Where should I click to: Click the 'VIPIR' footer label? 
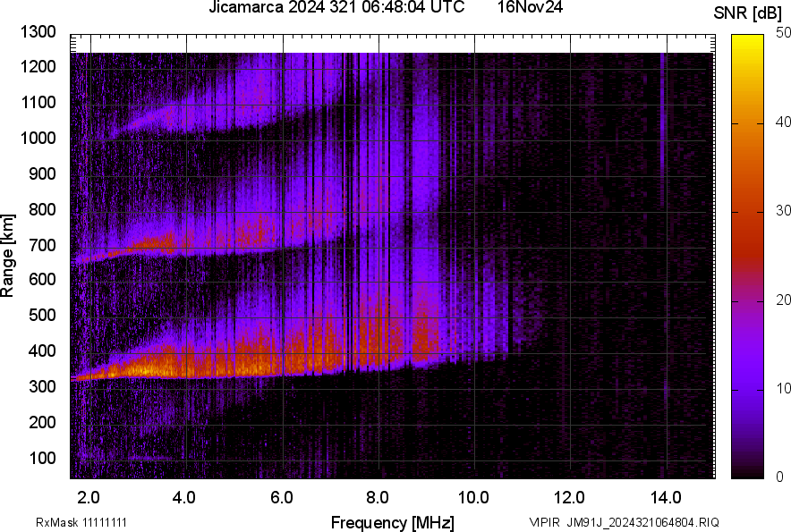point(544,522)
